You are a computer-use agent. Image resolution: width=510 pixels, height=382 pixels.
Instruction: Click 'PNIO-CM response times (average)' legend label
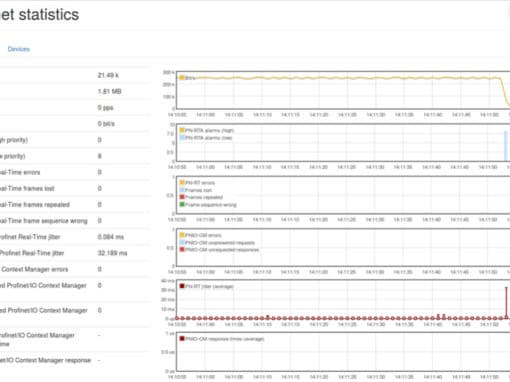tap(225, 339)
